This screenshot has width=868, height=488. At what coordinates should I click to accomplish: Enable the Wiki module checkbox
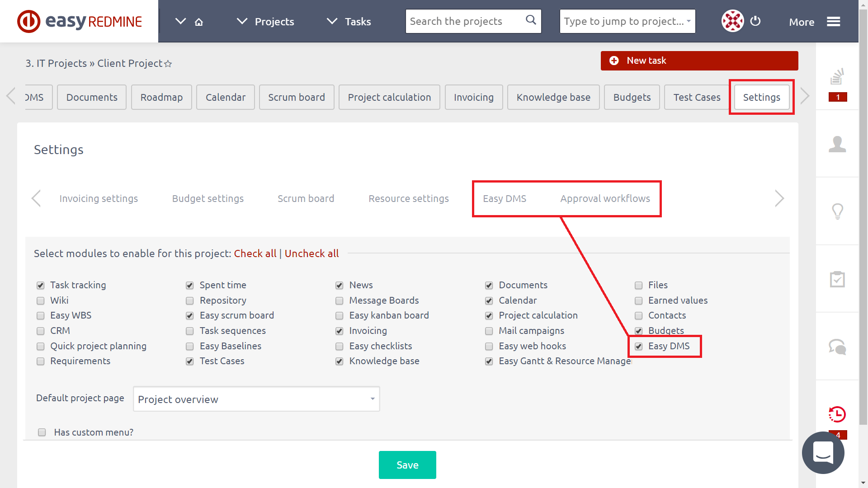tap(41, 301)
